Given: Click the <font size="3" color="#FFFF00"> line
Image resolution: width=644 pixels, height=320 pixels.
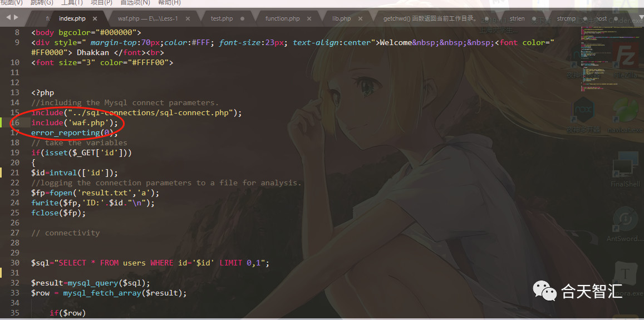Looking at the screenshot, I should 102,62.
